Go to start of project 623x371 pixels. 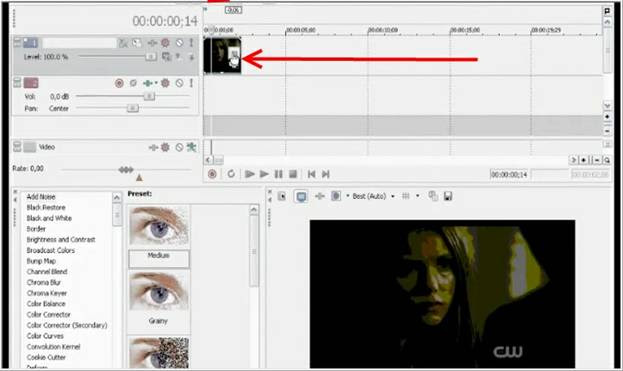(312, 174)
